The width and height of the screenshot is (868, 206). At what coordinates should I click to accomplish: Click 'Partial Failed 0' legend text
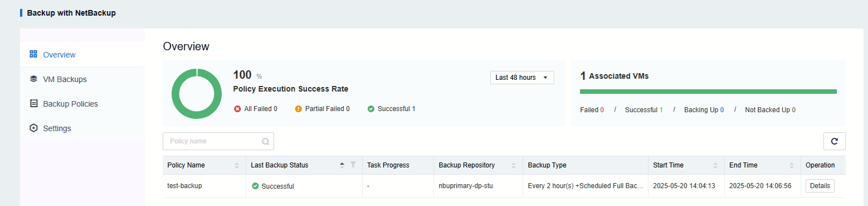click(x=328, y=109)
